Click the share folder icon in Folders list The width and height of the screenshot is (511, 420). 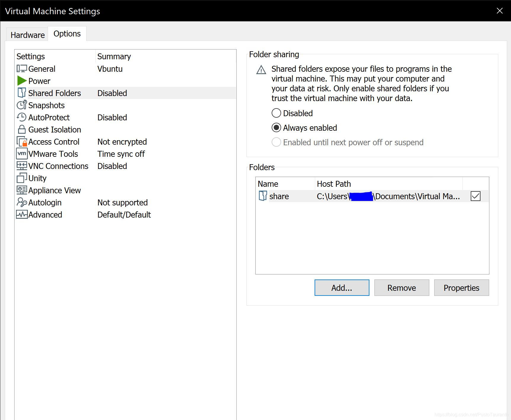(x=263, y=196)
